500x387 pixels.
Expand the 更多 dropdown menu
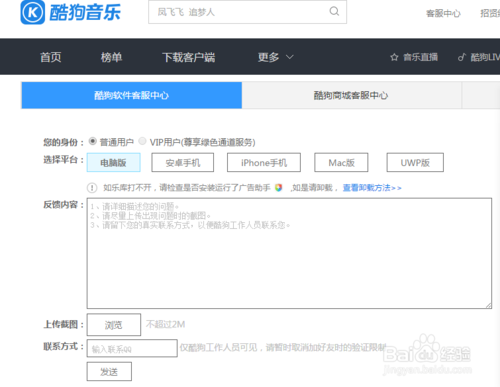(275, 57)
